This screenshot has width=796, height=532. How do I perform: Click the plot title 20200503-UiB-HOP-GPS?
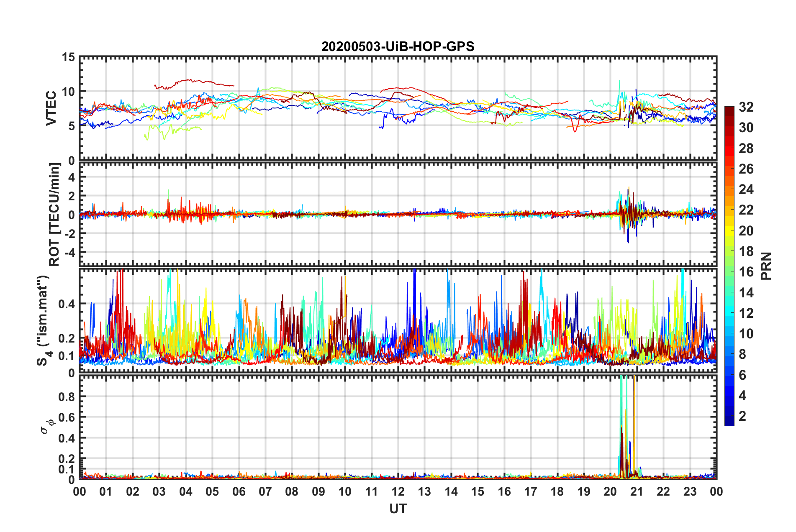tap(398, 46)
